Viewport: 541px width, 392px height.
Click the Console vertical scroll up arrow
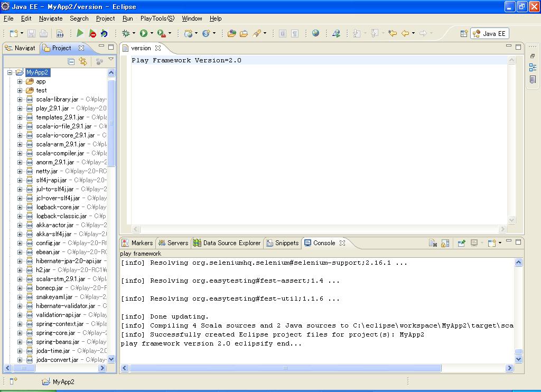click(x=518, y=263)
